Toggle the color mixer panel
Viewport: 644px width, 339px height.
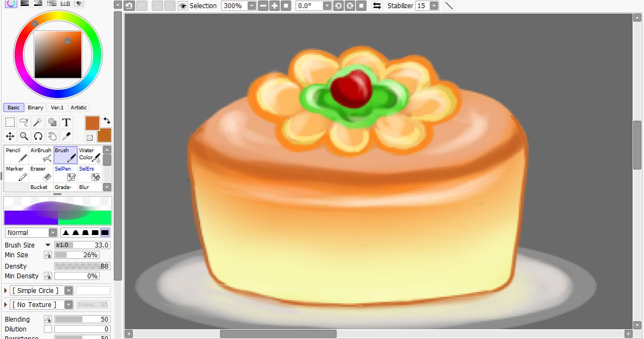[52, 4]
